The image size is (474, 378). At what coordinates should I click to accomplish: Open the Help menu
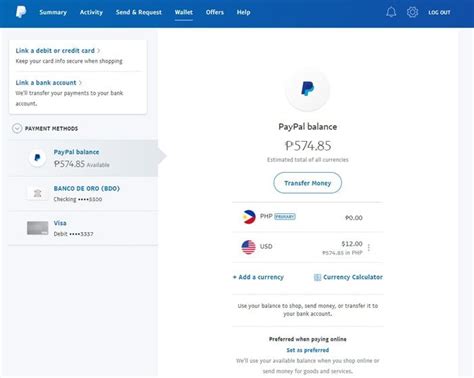[x=243, y=12]
